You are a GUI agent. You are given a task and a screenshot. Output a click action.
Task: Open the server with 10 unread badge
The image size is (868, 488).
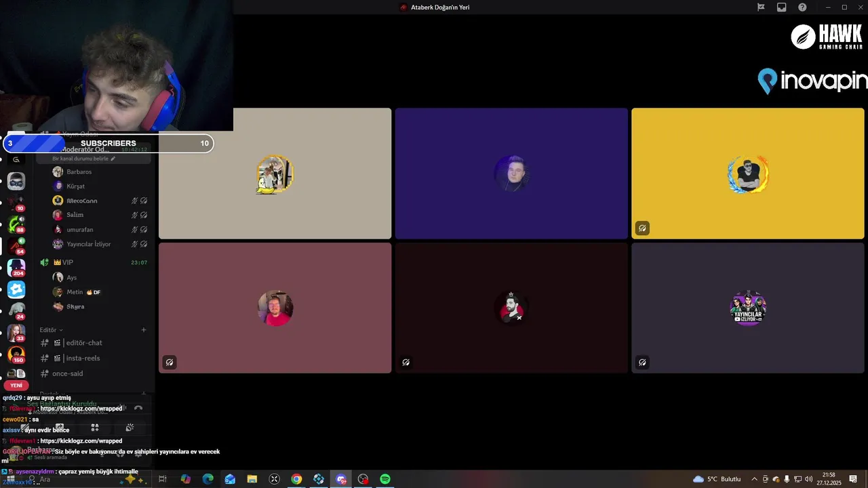[16, 203]
